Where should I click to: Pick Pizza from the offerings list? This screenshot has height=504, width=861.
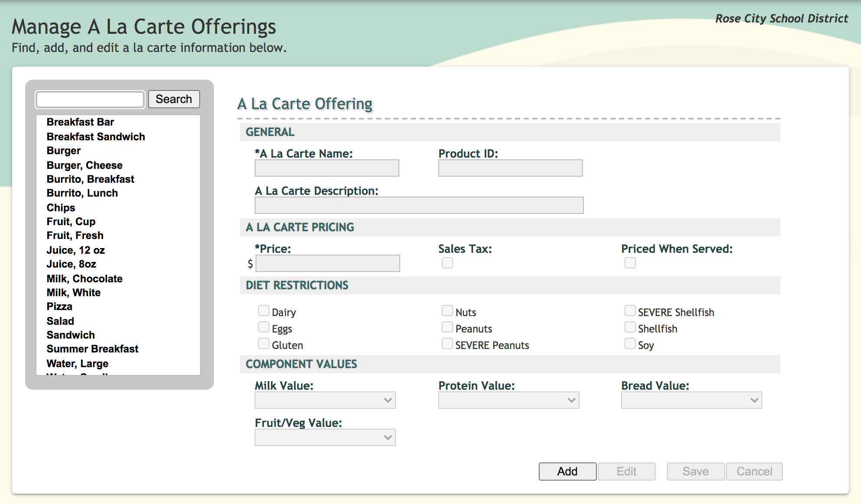coord(59,307)
